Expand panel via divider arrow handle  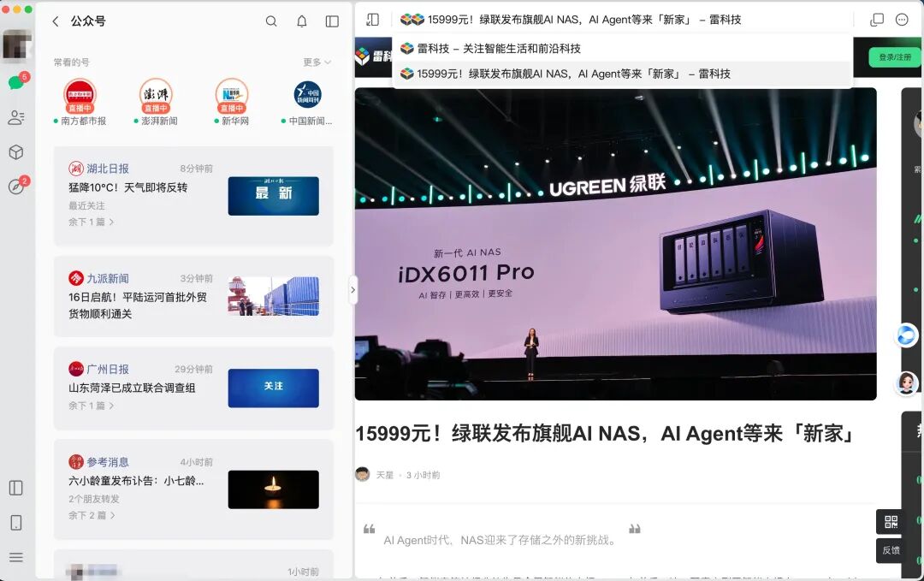coord(353,290)
